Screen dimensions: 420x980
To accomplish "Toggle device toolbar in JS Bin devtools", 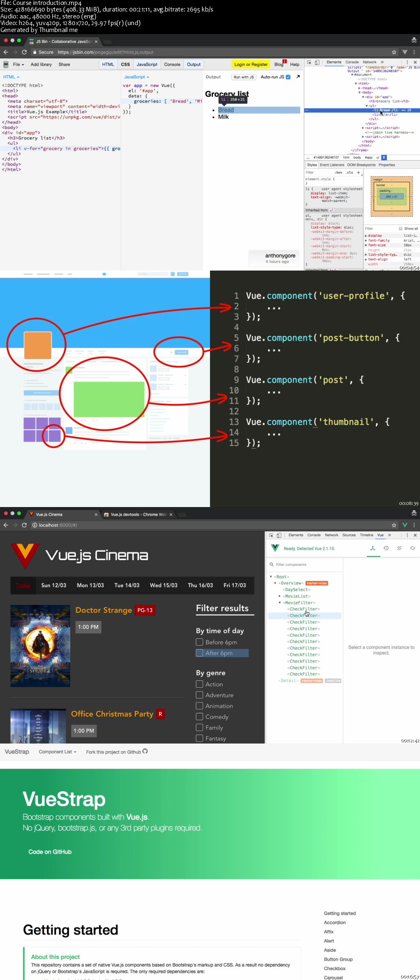I will (x=317, y=62).
